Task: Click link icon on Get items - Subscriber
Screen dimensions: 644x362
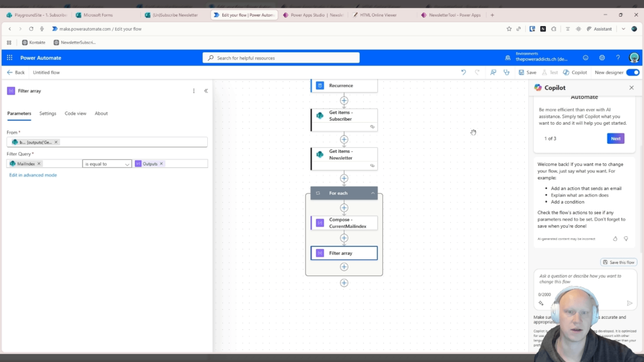Action: (x=372, y=127)
